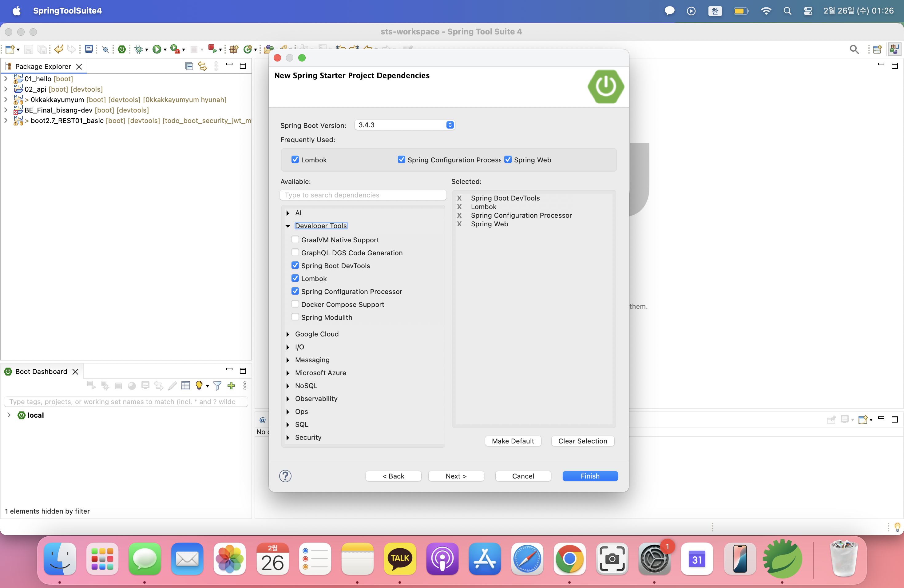Viewport: 904px width, 588px height.
Task: Open the Apple menu
Action: 16,11
